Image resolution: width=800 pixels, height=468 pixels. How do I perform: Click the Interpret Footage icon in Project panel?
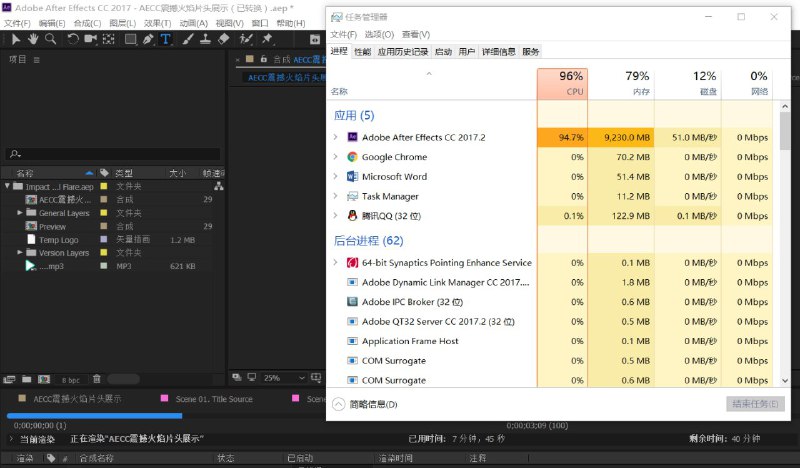click(x=9, y=379)
